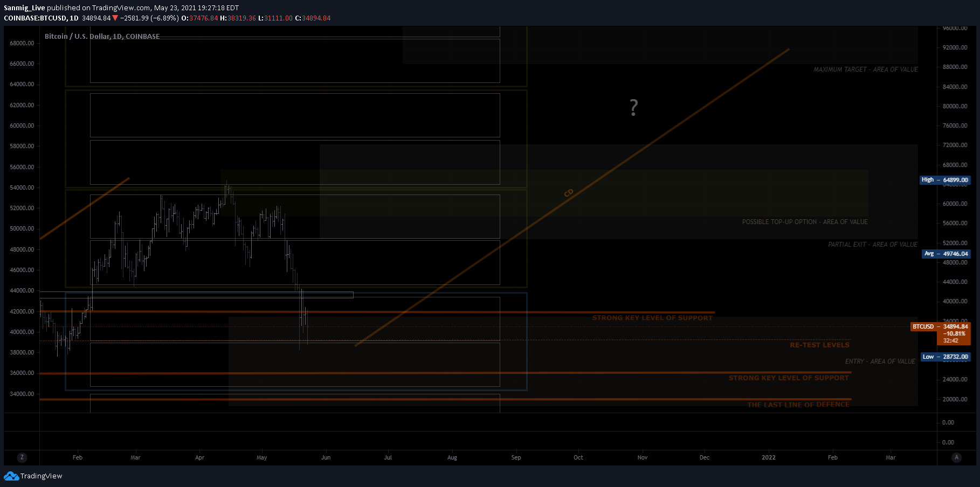Click the Jul label on the time axis
The height and width of the screenshot is (487, 980).
tap(388, 457)
